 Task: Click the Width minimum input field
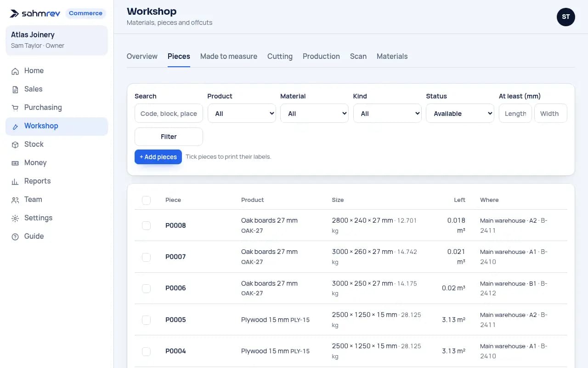pos(551,114)
